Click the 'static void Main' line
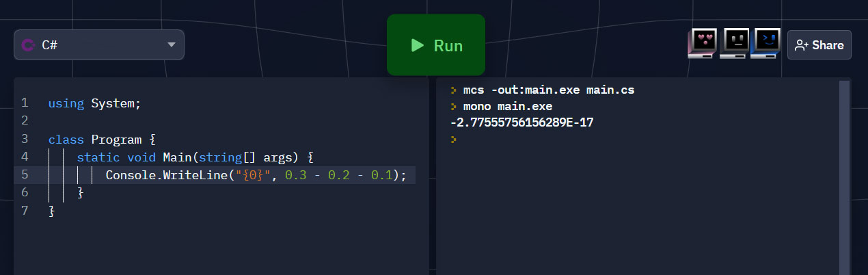This screenshot has height=275, width=868. point(195,157)
